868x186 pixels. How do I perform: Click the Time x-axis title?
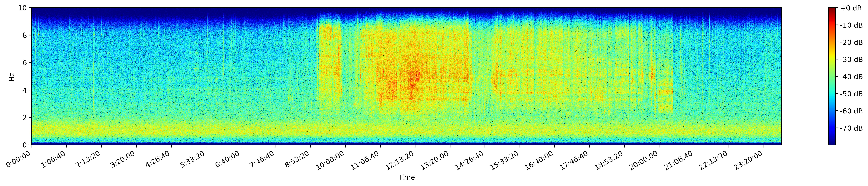click(x=406, y=178)
